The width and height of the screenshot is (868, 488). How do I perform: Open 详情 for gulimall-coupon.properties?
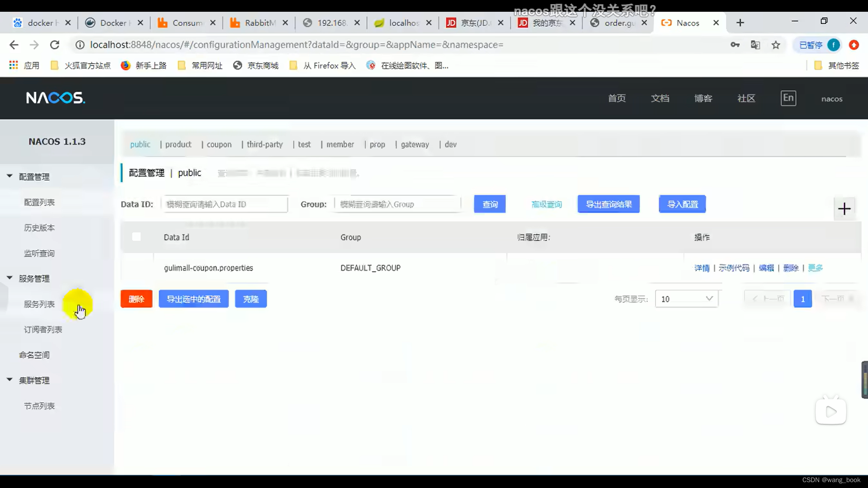click(702, 268)
